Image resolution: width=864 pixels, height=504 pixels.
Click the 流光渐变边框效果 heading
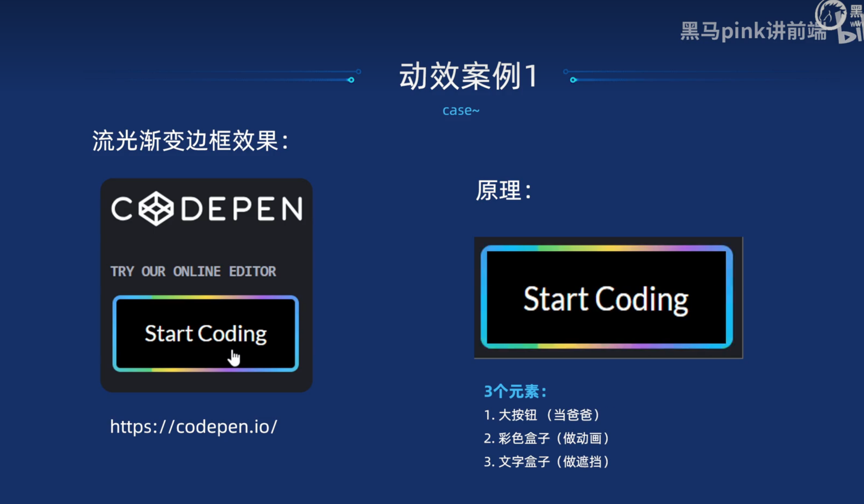tap(190, 141)
